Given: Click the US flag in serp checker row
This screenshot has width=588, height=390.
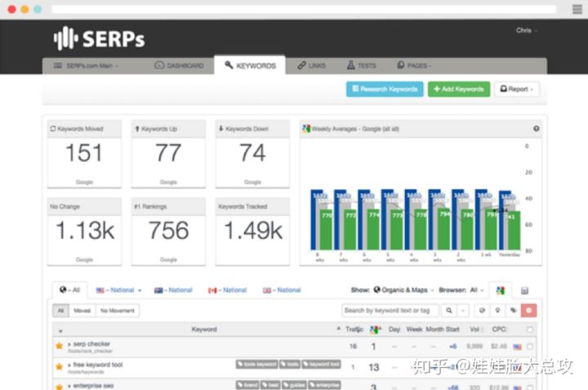Looking at the screenshot, I should pos(517,347).
